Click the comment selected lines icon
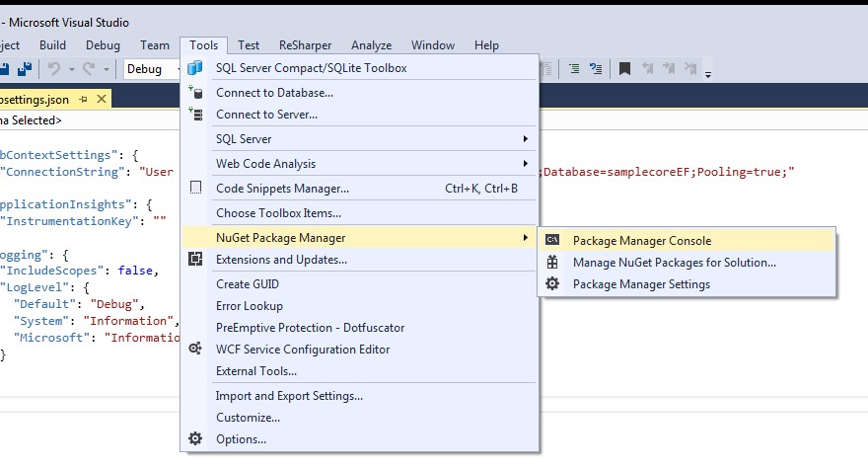This screenshot has width=868, height=469. 574,69
